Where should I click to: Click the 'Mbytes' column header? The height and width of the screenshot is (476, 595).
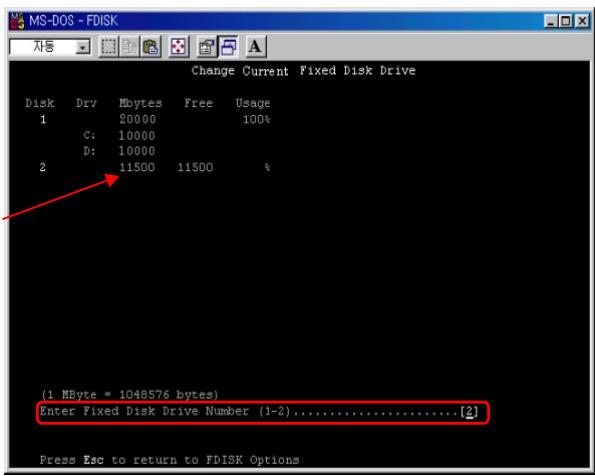(140, 104)
